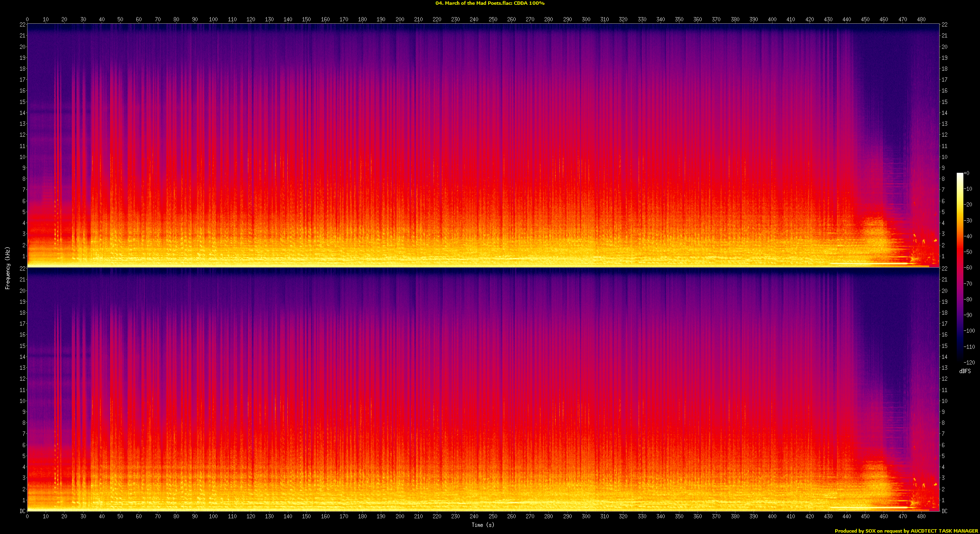Click the 'CDDA 100%' result in the title
The image size is (980, 534).
point(529,3)
